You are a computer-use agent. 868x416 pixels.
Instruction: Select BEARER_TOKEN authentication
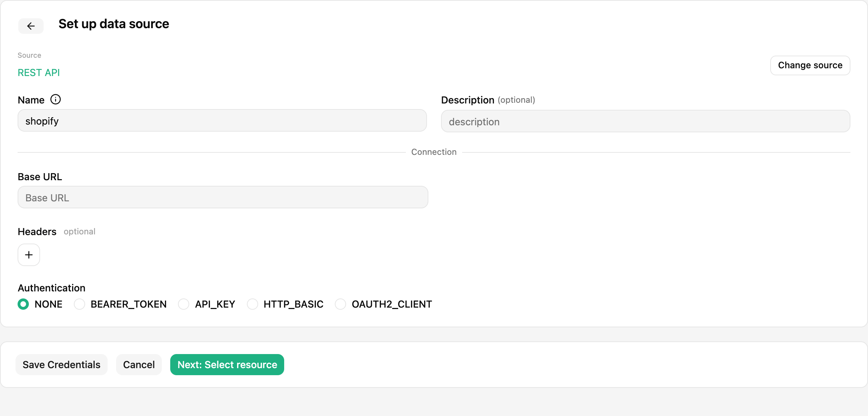[79, 304]
